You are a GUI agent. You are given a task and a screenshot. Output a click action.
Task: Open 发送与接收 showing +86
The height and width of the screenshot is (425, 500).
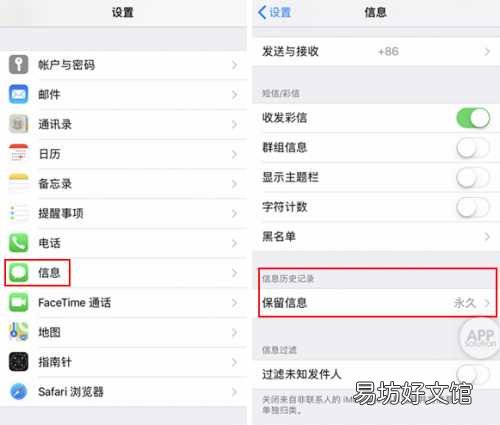click(376, 51)
